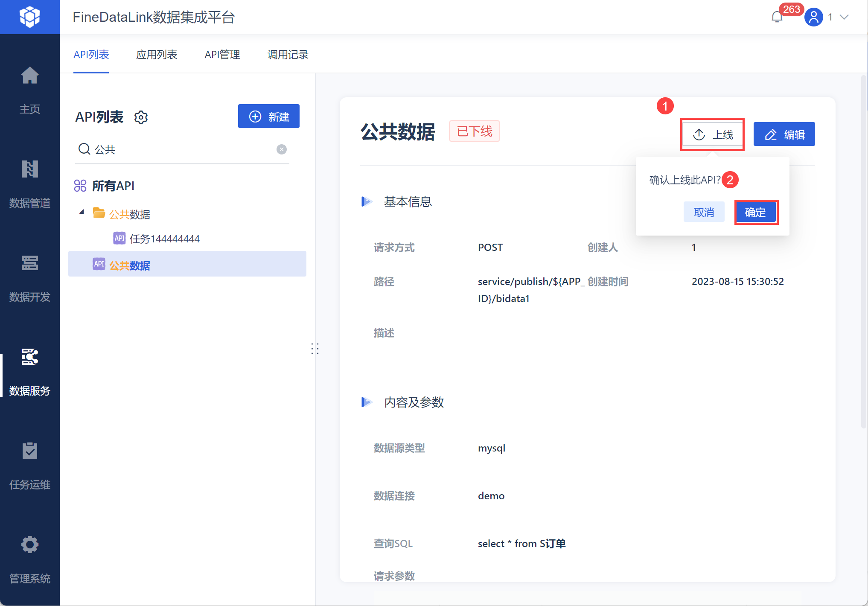Open 任务运维 task operations sidebar icon
The image size is (868, 606).
click(30, 451)
